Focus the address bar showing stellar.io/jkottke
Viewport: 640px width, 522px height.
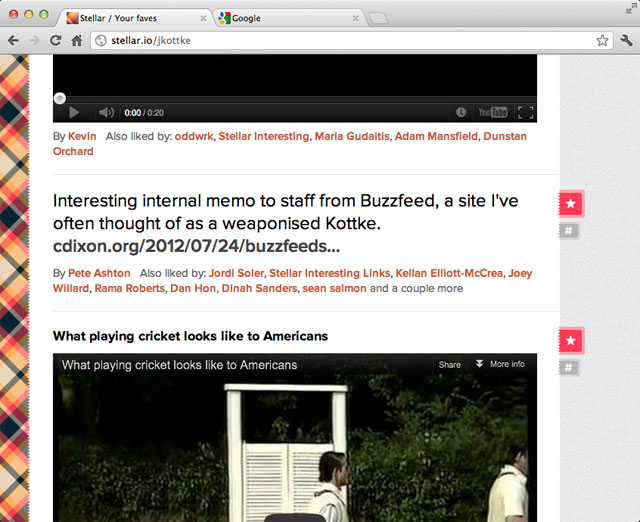point(340,41)
